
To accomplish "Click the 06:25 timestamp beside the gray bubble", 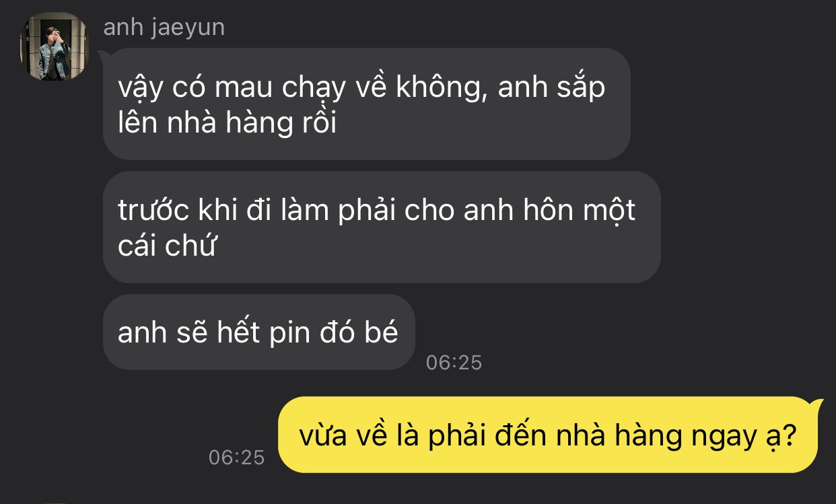I will [x=454, y=363].
